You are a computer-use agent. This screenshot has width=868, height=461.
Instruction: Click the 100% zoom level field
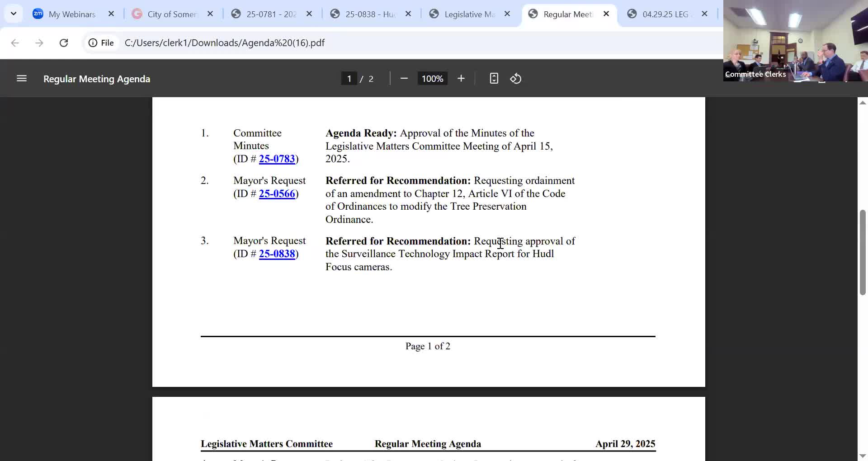click(x=432, y=79)
